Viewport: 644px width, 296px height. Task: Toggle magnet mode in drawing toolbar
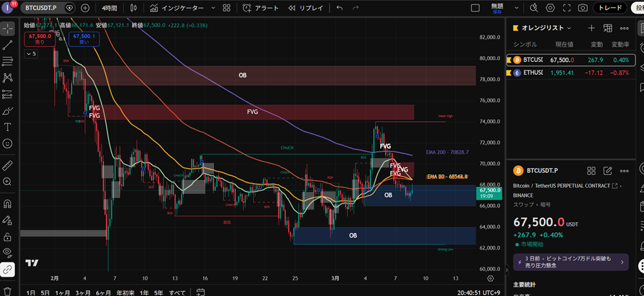(8, 204)
